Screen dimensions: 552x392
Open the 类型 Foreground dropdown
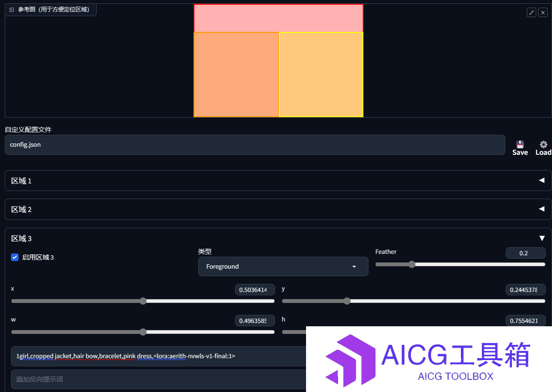(283, 266)
